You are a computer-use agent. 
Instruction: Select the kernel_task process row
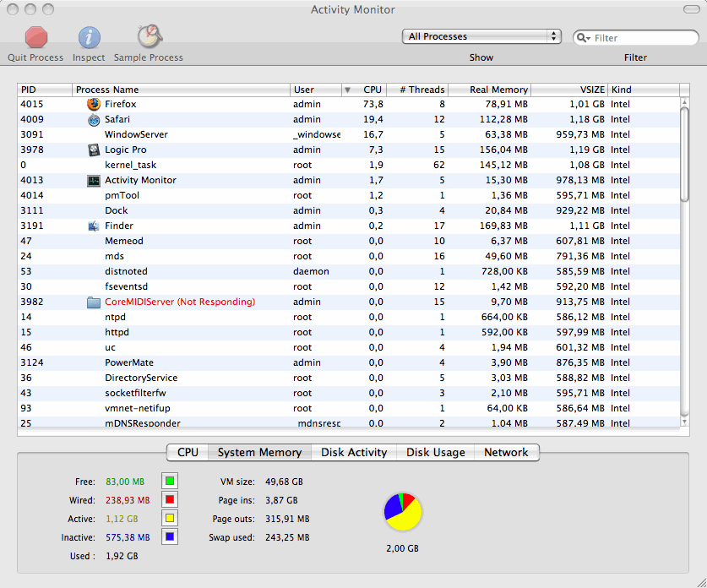(x=349, y=165)
